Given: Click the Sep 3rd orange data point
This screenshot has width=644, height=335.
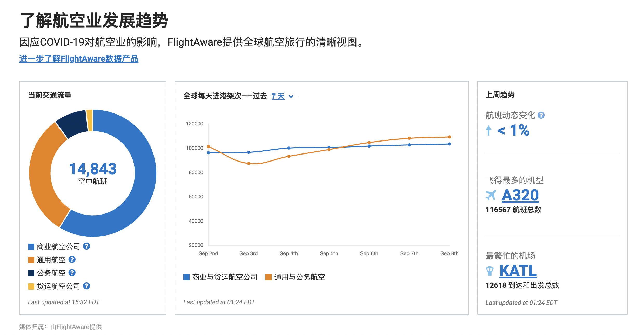Looking at the screenshot, I should [x=249, y=164].
